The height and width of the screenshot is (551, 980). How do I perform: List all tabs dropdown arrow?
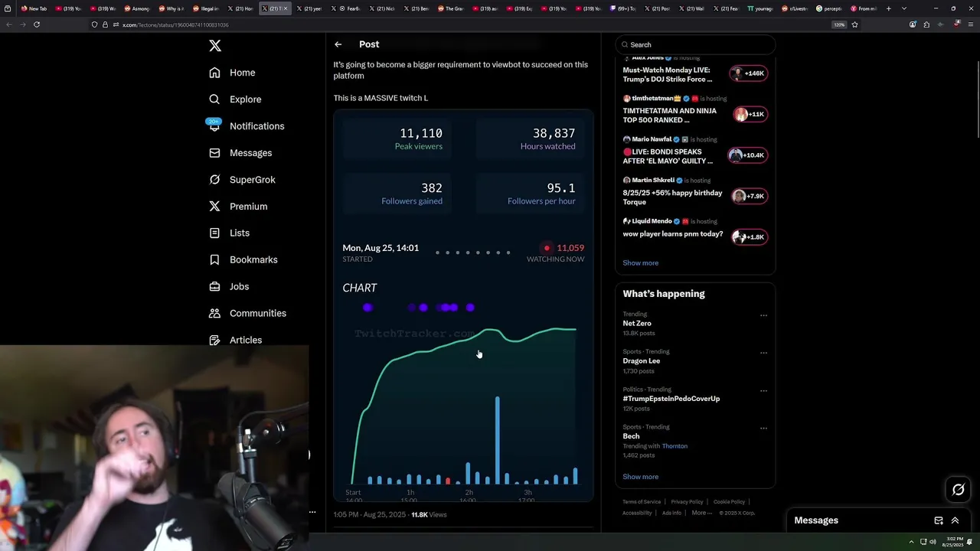pos(904,8)
